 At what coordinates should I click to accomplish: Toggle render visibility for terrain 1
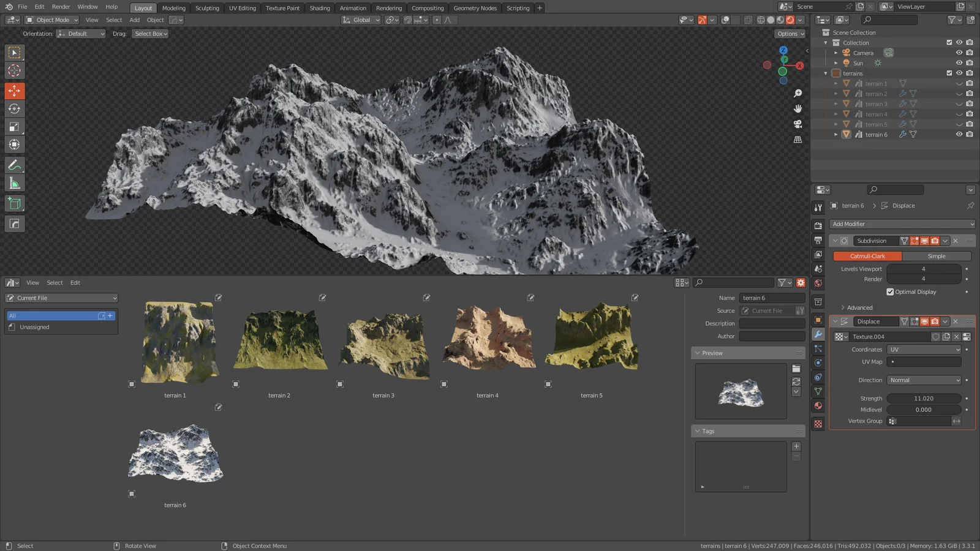969,83
